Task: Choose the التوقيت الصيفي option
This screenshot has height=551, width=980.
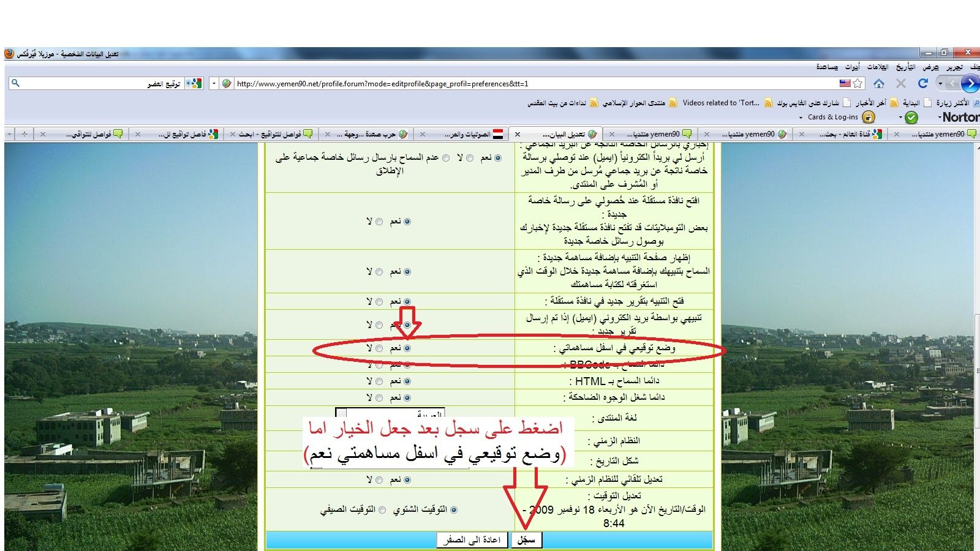Action: click(382, 510)
